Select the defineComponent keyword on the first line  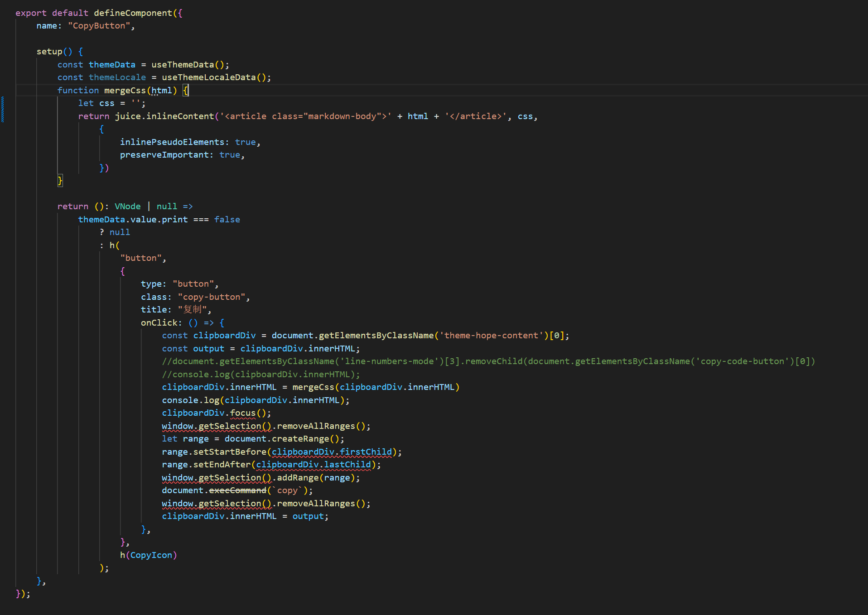(133, 12)
